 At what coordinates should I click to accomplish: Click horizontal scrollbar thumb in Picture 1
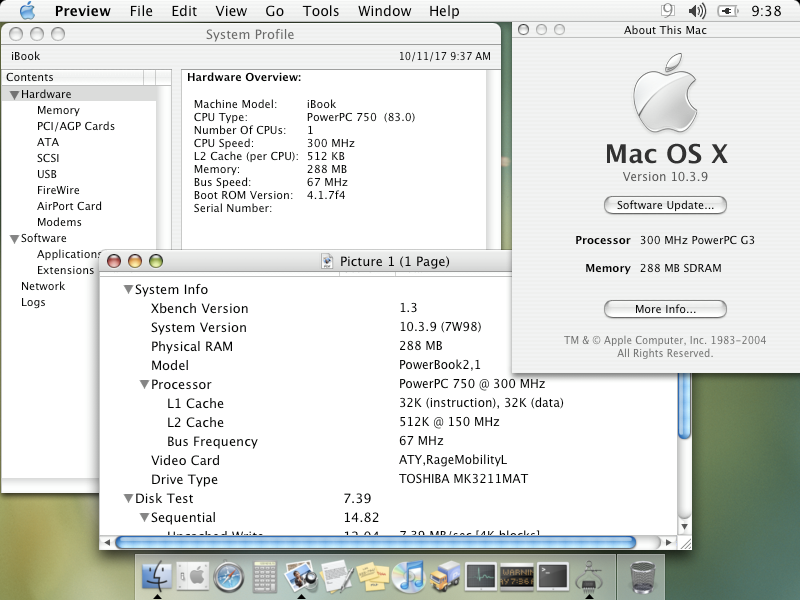pos(376,542)
